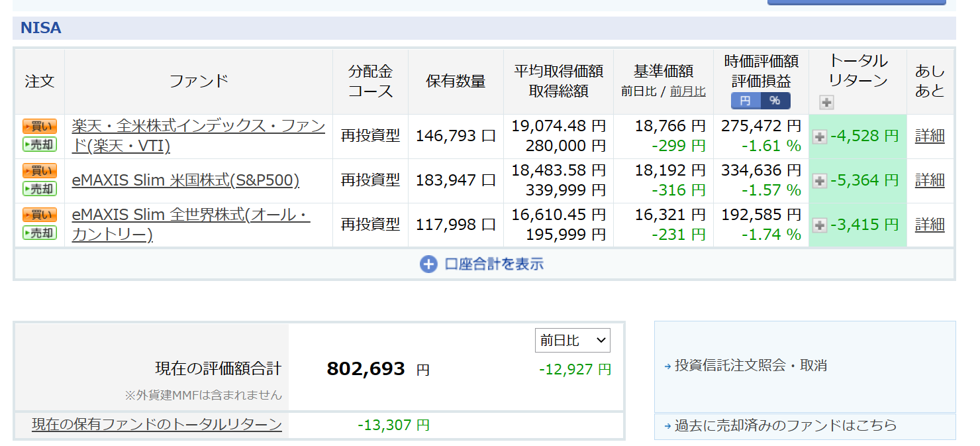
Task: Expand plus icon under トータルリターン header
Action: 826,103
